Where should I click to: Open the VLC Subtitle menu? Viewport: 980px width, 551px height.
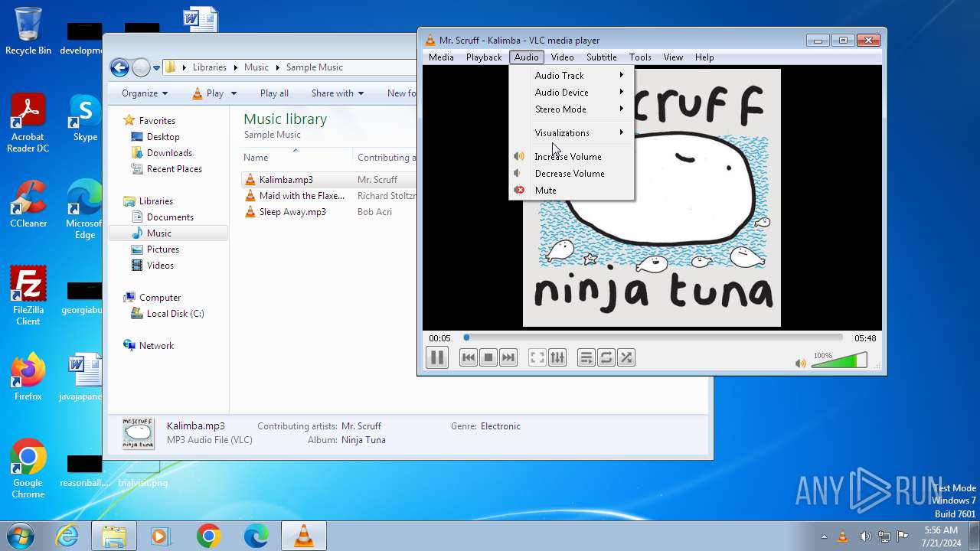pos(602,57)
